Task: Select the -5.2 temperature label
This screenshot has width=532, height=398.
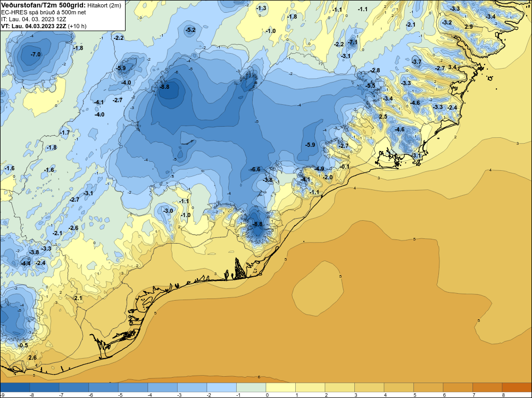Action: [x=190, y=30]
